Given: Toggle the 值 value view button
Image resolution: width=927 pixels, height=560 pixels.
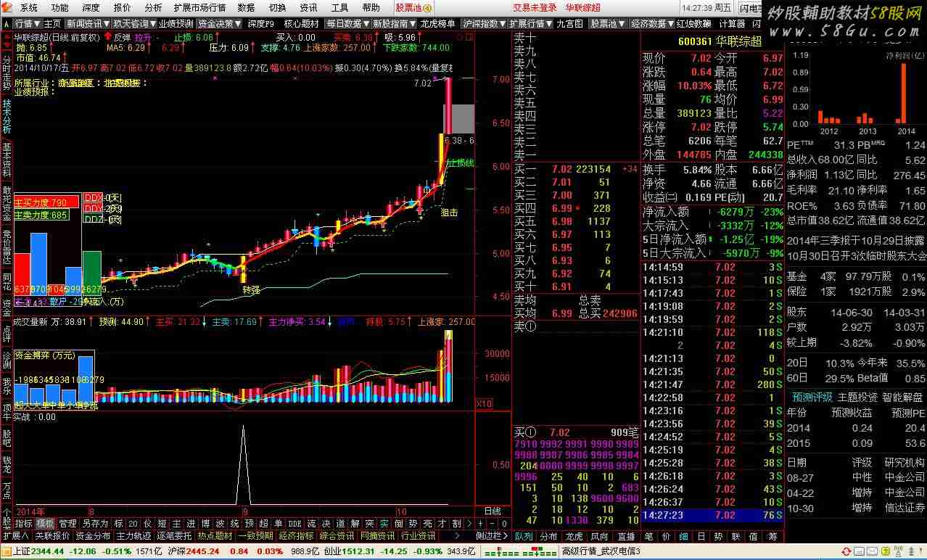Looking at the screenshot, I should pyautogui.click(x=754, y=536).
